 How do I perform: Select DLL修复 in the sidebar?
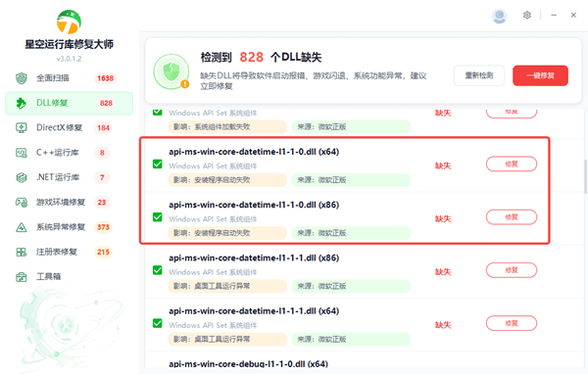(x=69, y=103)
